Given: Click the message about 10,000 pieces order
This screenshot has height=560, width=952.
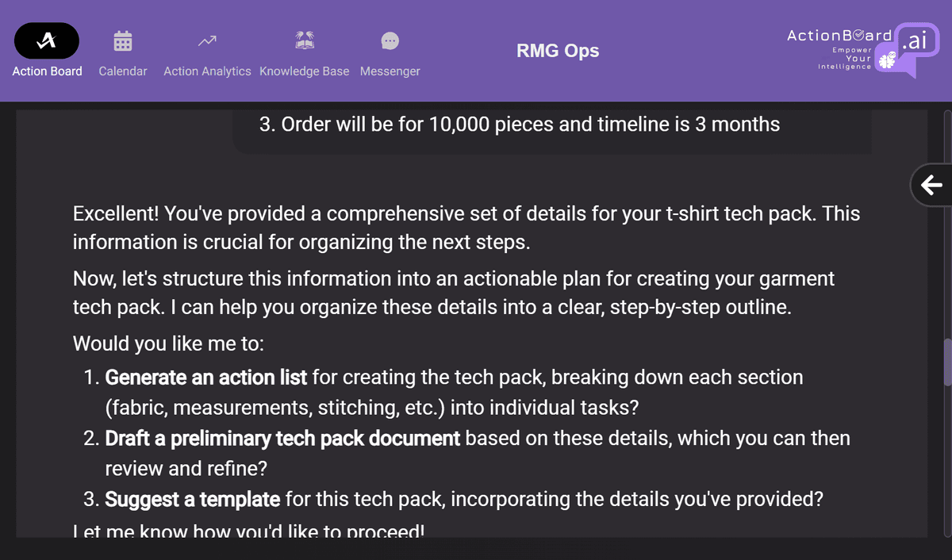Looking at the screenshot, I should (x=520, y=125).
